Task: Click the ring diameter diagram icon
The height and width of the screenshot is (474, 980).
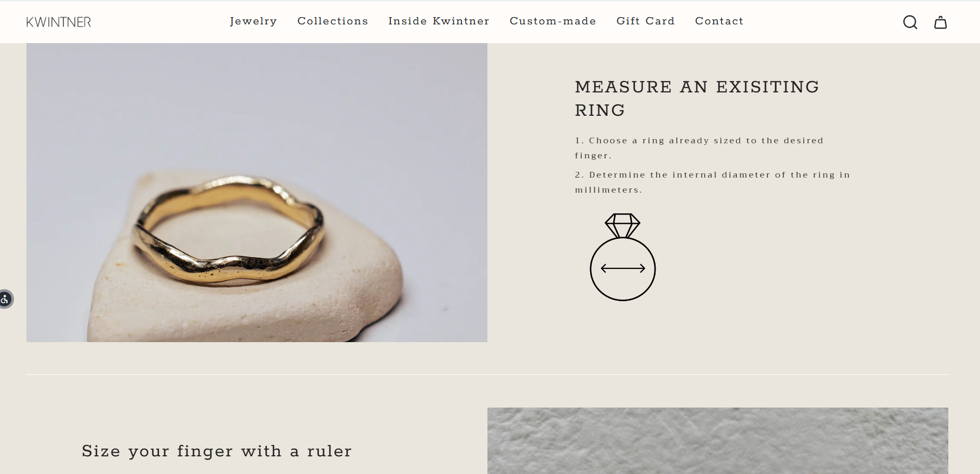Action: click(623, 257)
